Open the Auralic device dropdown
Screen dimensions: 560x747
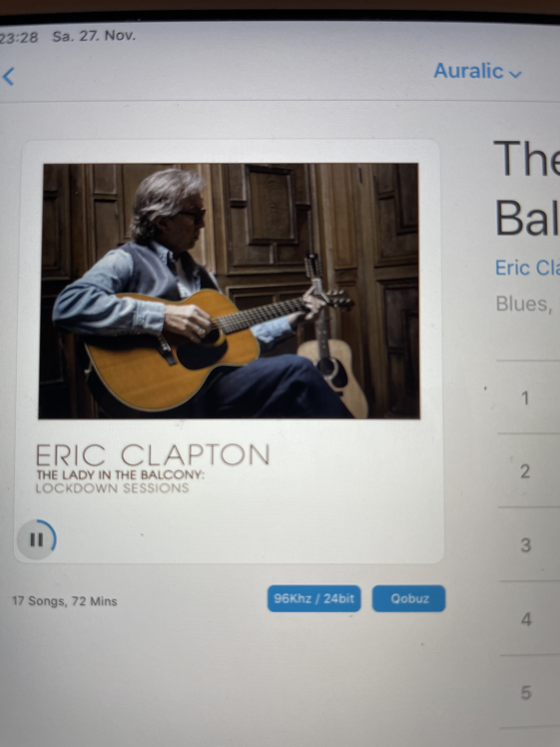477,71
